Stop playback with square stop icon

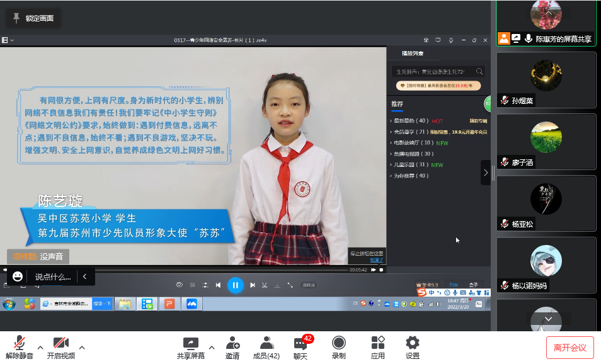click(381, 270)
